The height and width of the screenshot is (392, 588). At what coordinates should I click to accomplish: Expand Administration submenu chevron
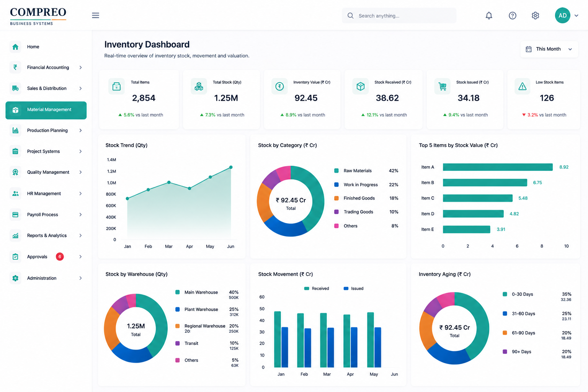(80, 278)
